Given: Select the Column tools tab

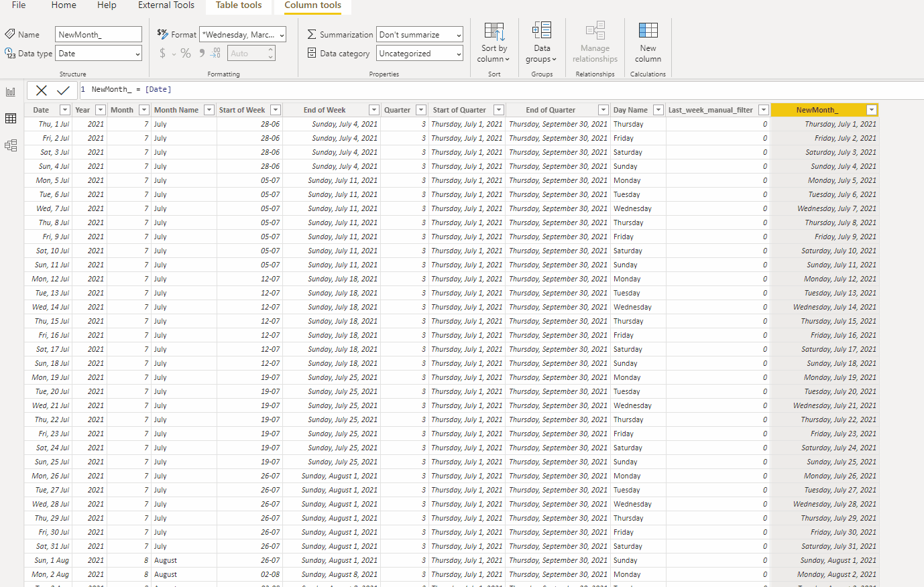Looking at the screenshot, I should [312, 5].
